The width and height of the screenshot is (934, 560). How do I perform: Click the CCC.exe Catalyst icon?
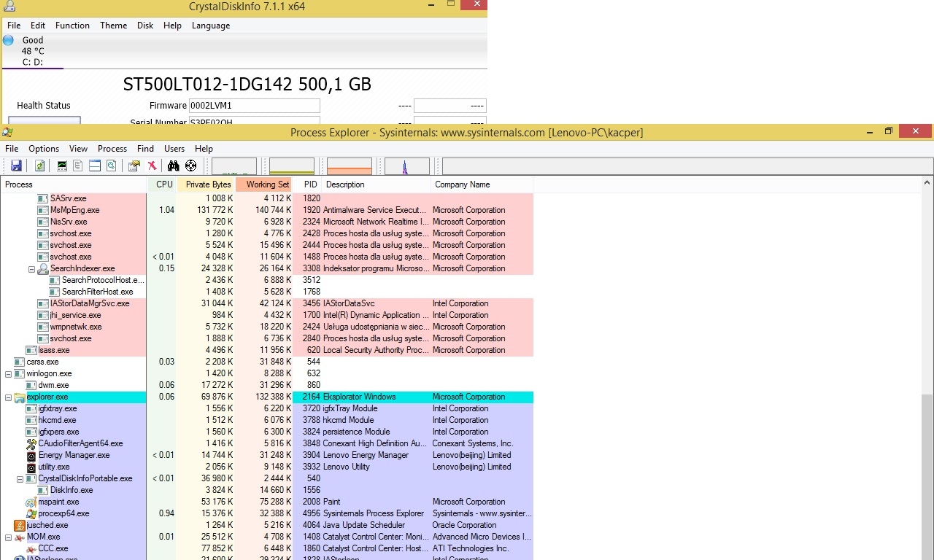click(31, 548)
